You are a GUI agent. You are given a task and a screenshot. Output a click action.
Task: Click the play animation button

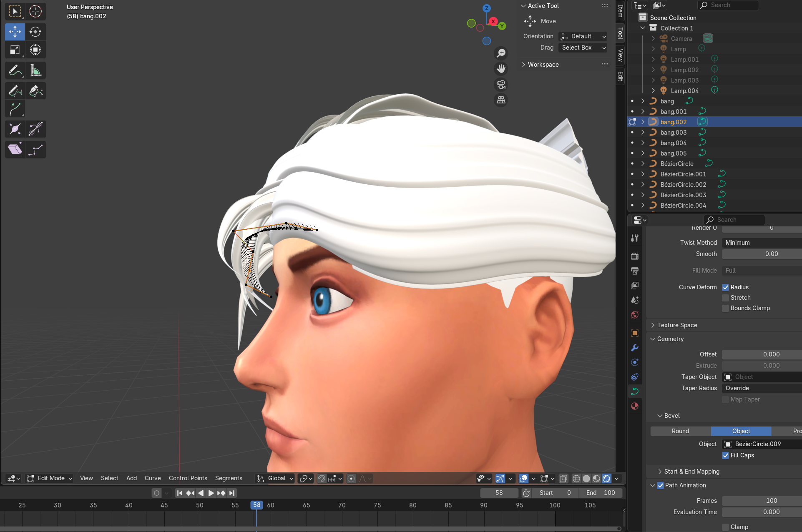[x=211, y=493]
